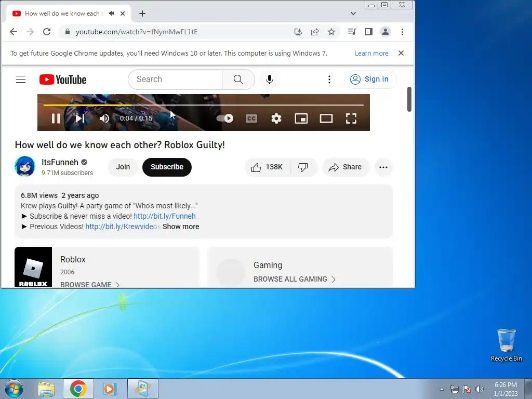Join the ItsFunneh channel membership
This screenshot has width=532, height=399.
point(123,167)
